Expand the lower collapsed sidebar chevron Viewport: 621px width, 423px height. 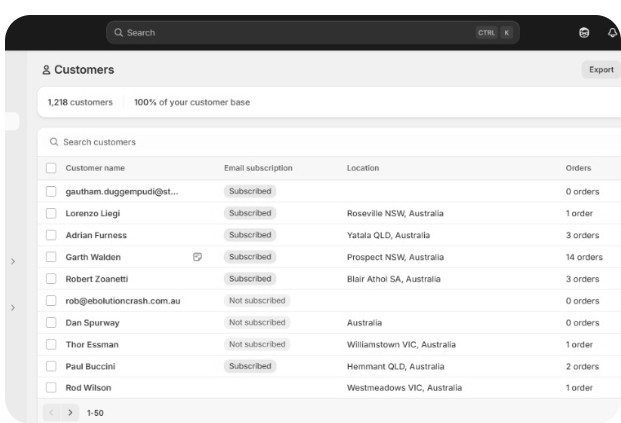click(13, 308)
